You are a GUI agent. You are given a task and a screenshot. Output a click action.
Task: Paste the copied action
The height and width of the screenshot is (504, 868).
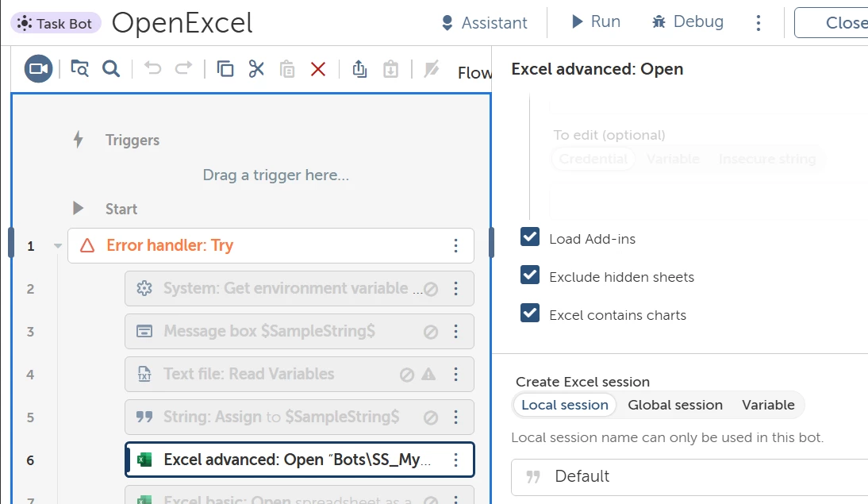(286, 69)
